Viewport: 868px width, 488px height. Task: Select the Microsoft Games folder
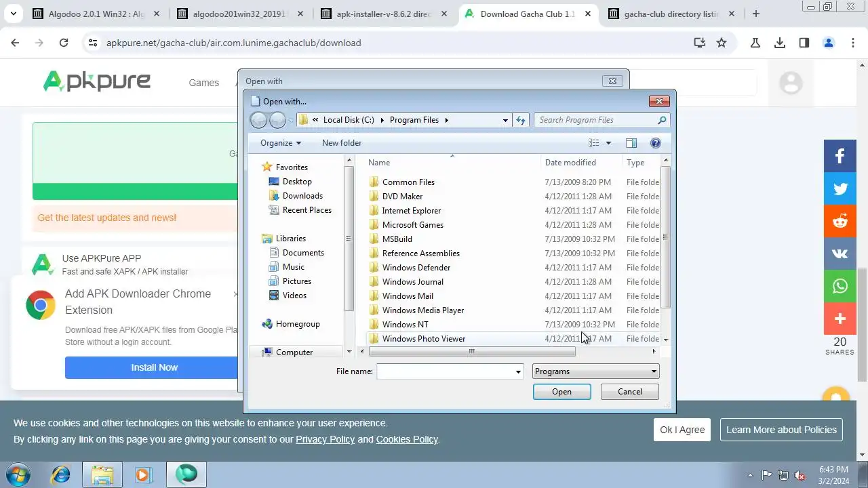(412, 225)
